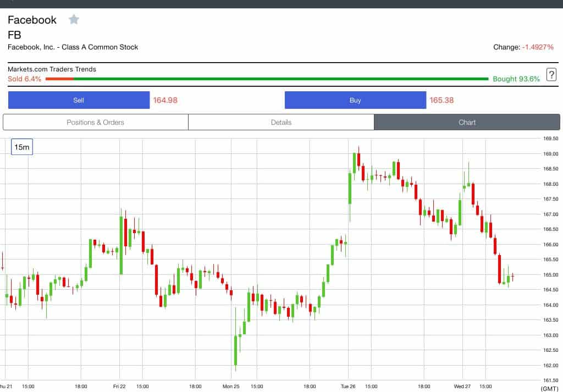Click the buy price 165.38
The image size is (563, 392).
441,100
